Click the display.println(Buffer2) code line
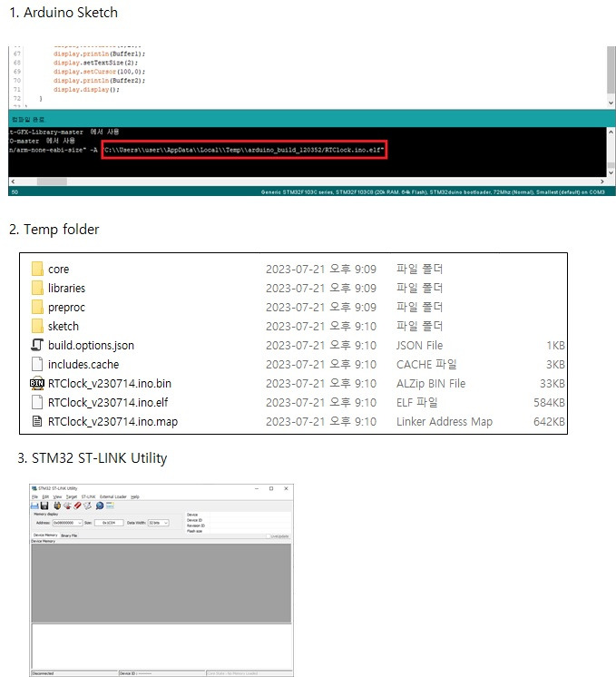The image size is (616, 677). click(99, 80)
